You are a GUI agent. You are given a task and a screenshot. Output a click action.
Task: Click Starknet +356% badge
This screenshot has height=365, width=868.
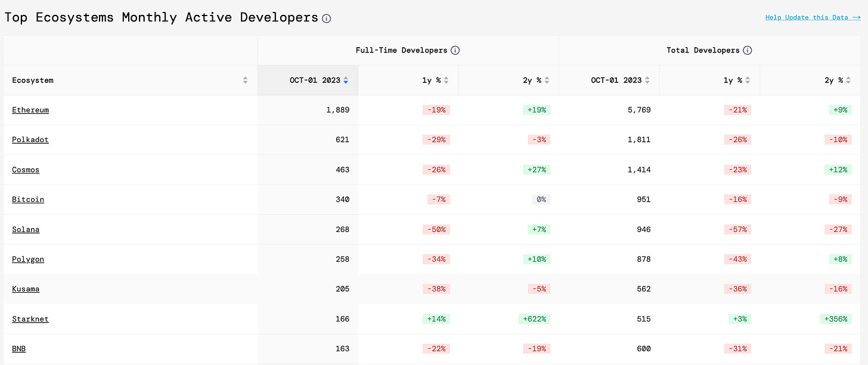click(x=835, y=319)
